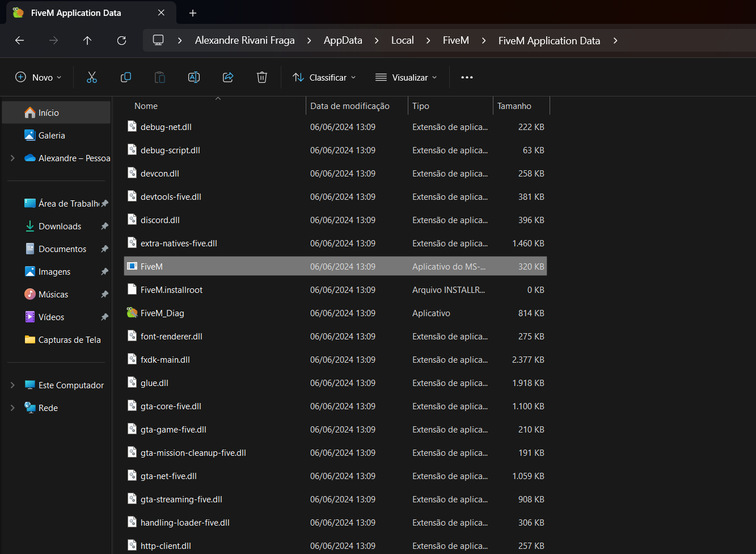Select the debug-script.dll file
This screenshot has width=756, height=554.
pos(335,150)
